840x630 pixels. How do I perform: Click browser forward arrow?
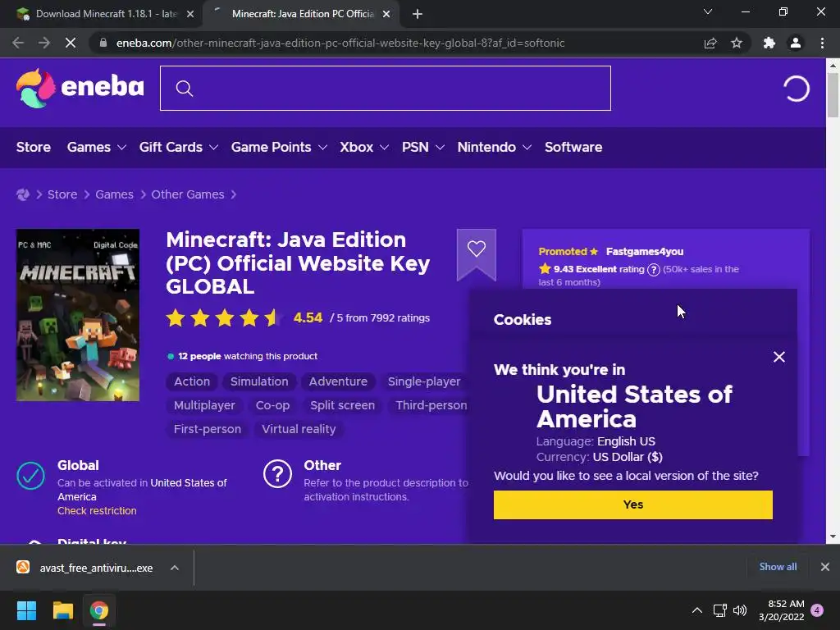pos(44,43)
